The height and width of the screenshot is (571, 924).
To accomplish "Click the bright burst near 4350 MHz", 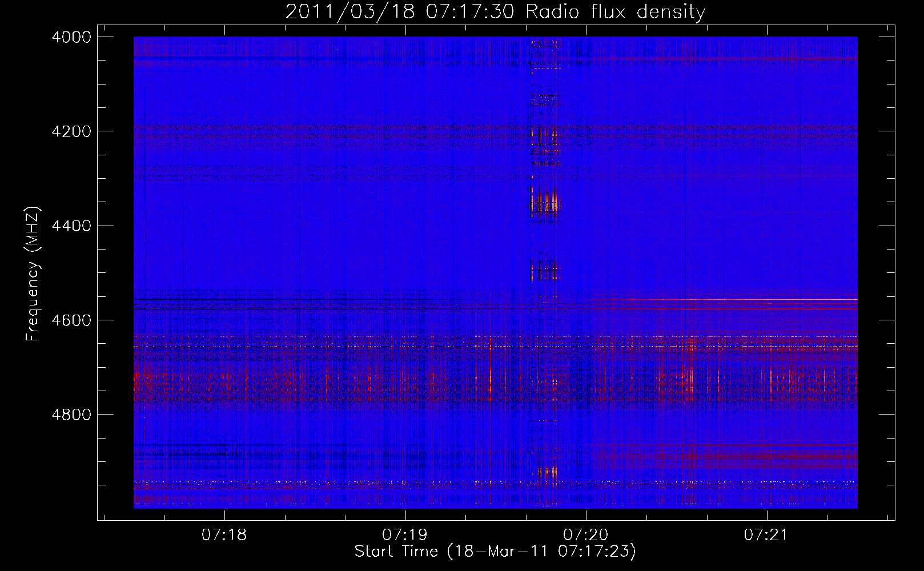I will click(546, 201).
